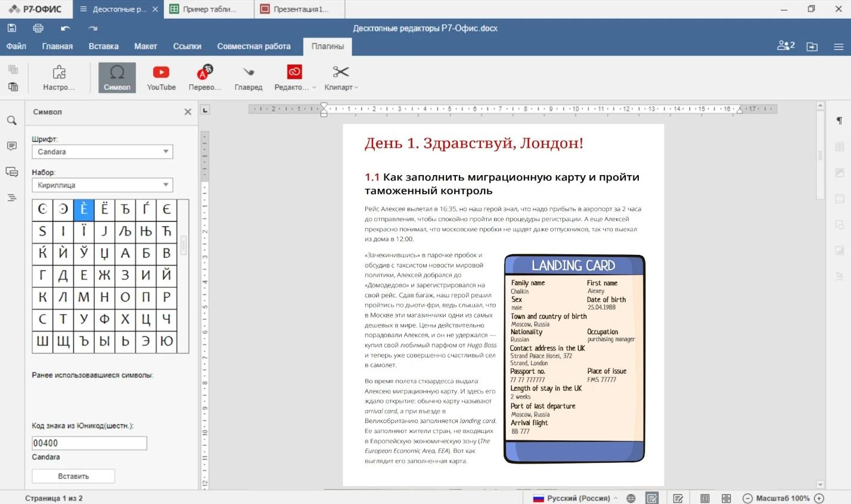
Task: Click the Copy icon in the toolbar
Action: point(13,69)
